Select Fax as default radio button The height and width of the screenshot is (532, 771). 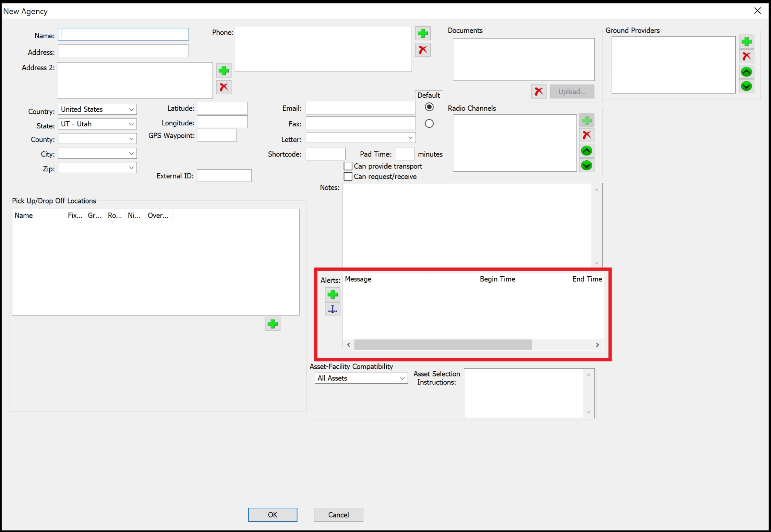(x=429, y=123)
